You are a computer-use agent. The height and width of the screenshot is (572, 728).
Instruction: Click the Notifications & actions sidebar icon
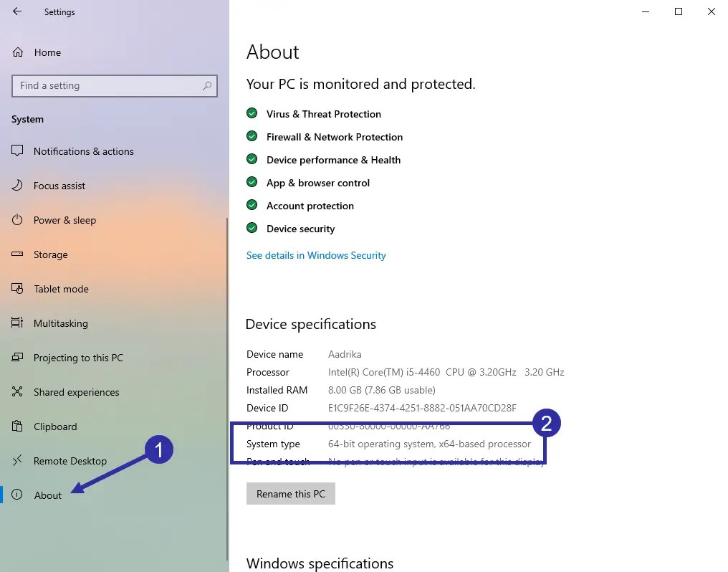click(18, 151)
